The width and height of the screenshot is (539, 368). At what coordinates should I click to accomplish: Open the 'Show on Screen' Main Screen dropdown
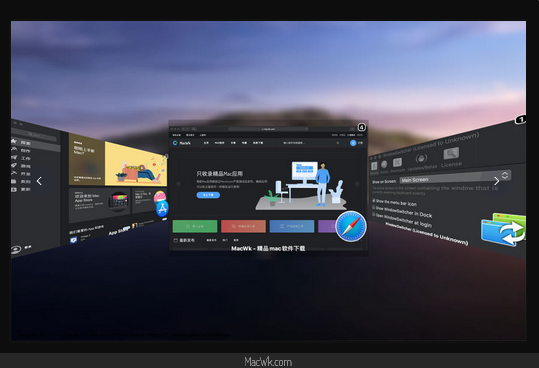[x=455, y=177]
